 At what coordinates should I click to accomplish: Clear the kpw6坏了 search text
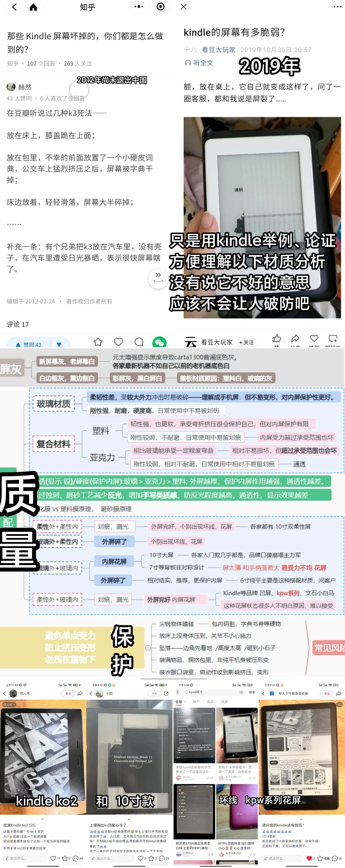tap(241, 692)
